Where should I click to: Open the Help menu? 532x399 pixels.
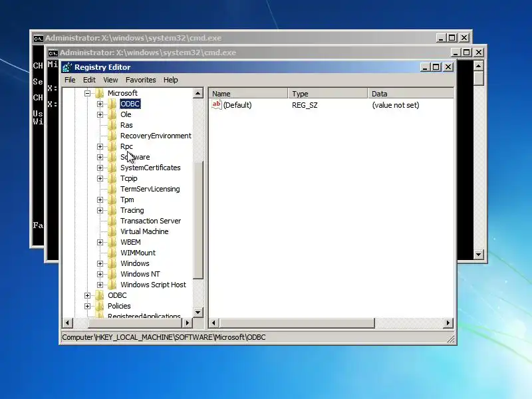171,80
